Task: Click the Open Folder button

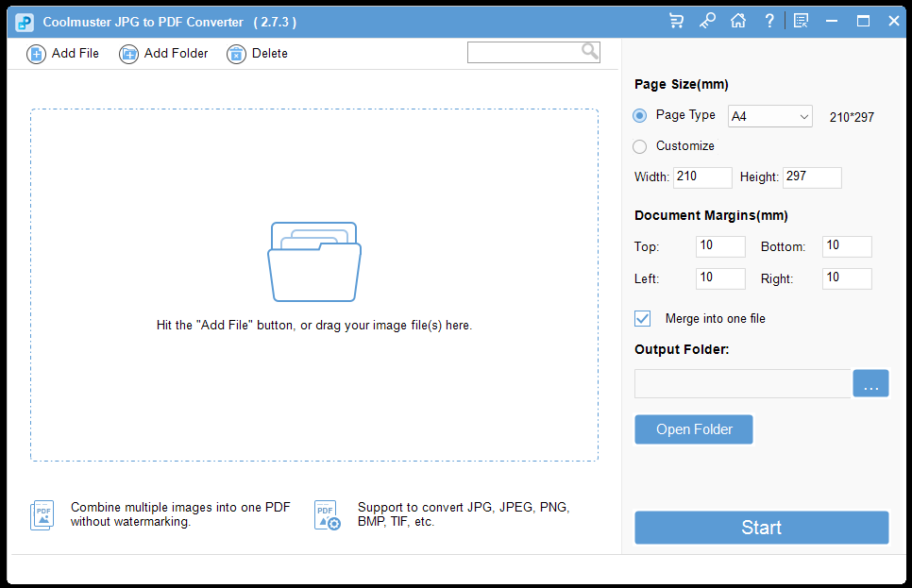Action: (694, 429)
